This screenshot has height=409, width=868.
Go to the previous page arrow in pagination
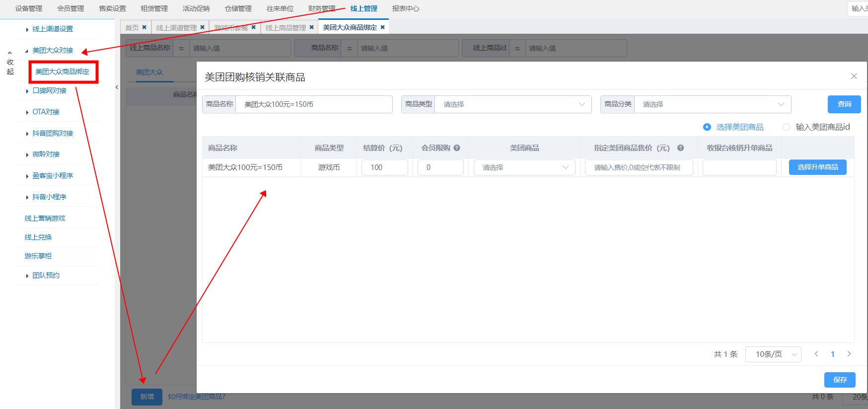pyautogui.click(x=816, y=354)
